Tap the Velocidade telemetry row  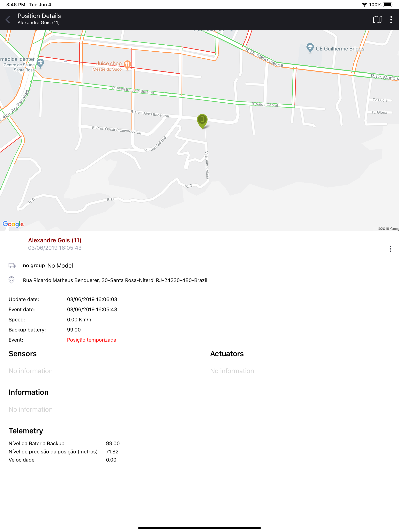click(62, 460)
